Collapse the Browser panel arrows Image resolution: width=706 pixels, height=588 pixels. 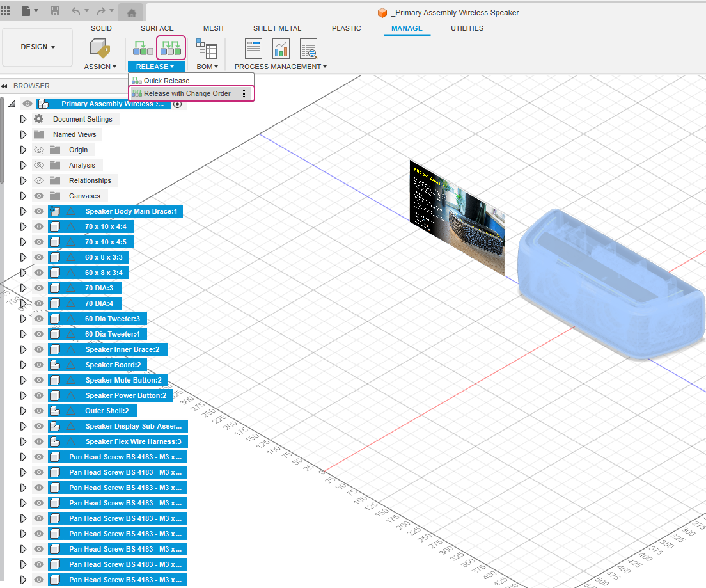click(4, 86)
